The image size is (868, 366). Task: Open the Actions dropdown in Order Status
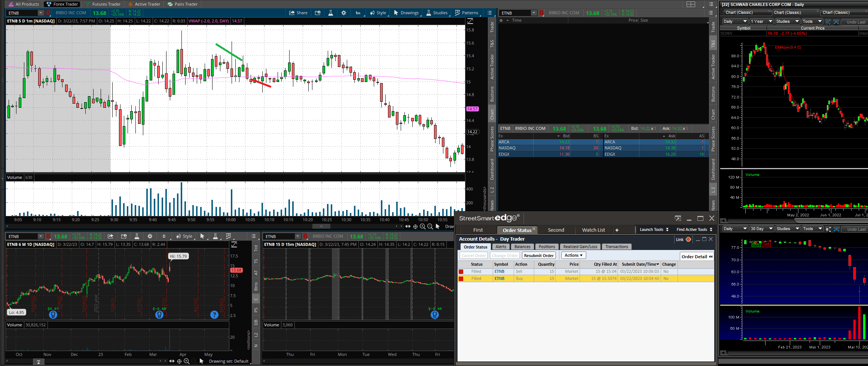573,255
